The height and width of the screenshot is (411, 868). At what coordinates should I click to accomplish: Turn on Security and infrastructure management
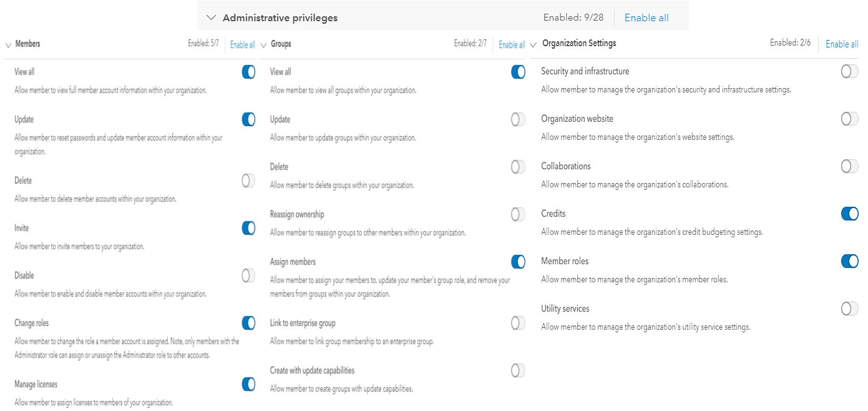[x=849, y=71]
